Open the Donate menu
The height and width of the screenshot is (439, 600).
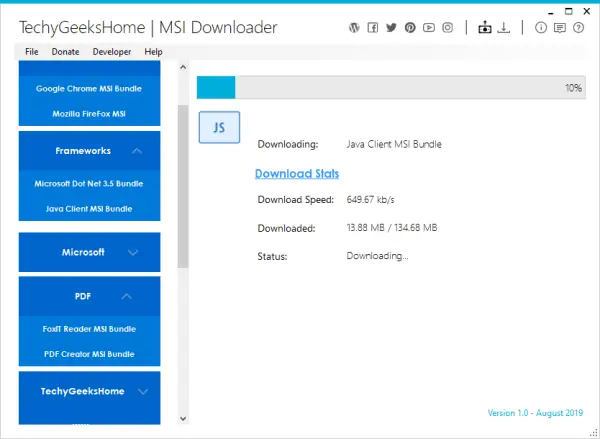65,52
